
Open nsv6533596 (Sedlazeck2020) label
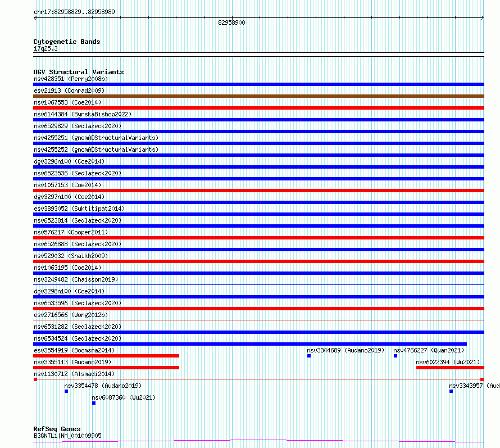78,303
